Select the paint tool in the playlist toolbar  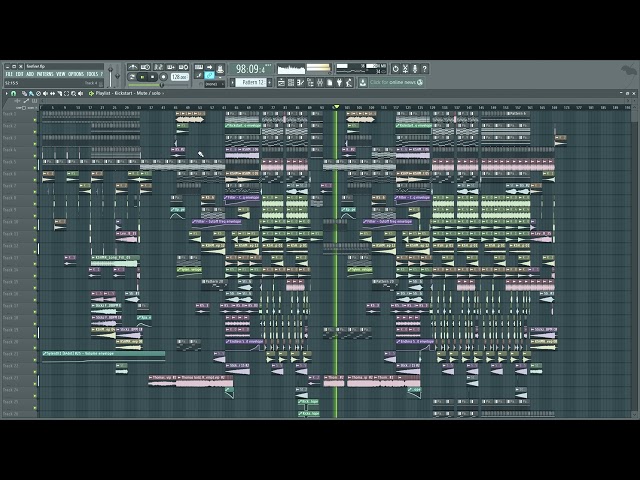click(31, 93)
